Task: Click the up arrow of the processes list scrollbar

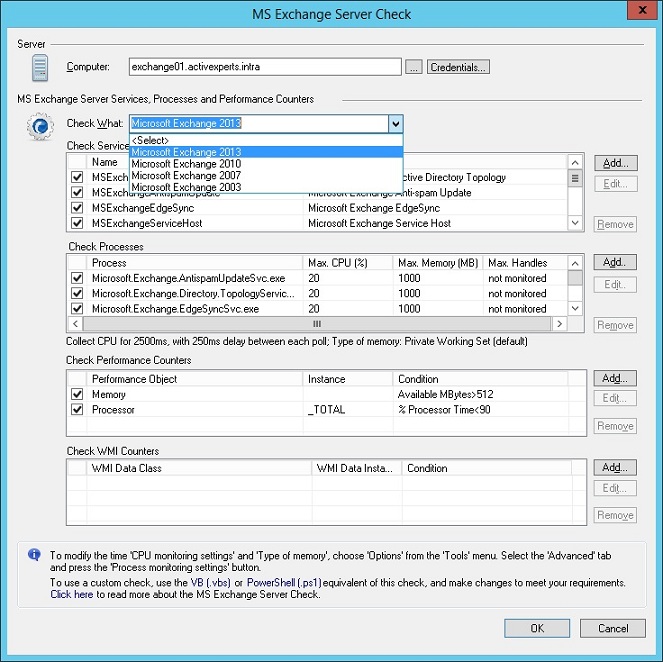Action: click(x=575, y=263)
